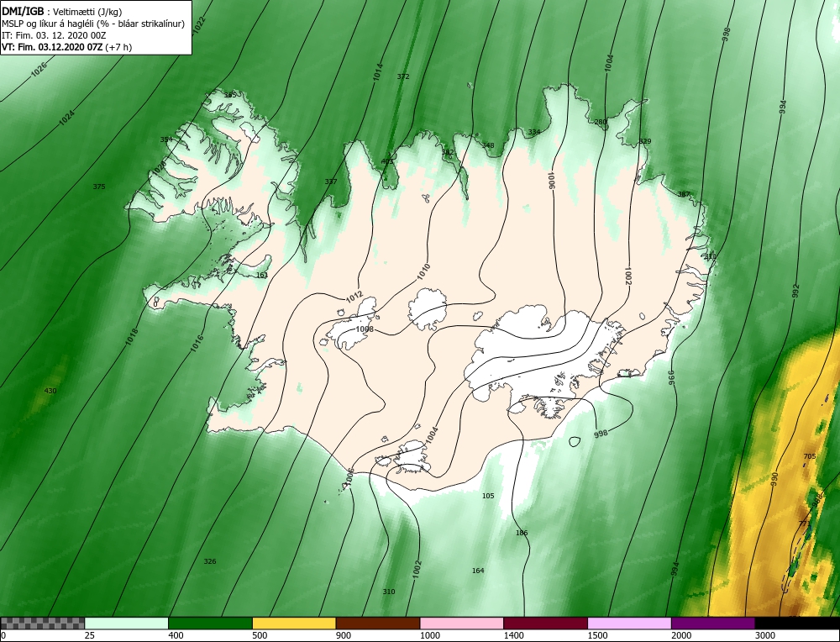Choose the checkered 0–25 legend swatch
Viewport: 840px width, 642px height.
point(42,624)
